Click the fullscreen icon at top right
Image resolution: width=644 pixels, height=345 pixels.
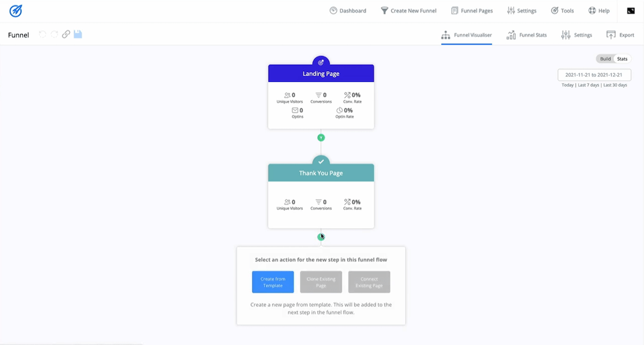(631, 11)
